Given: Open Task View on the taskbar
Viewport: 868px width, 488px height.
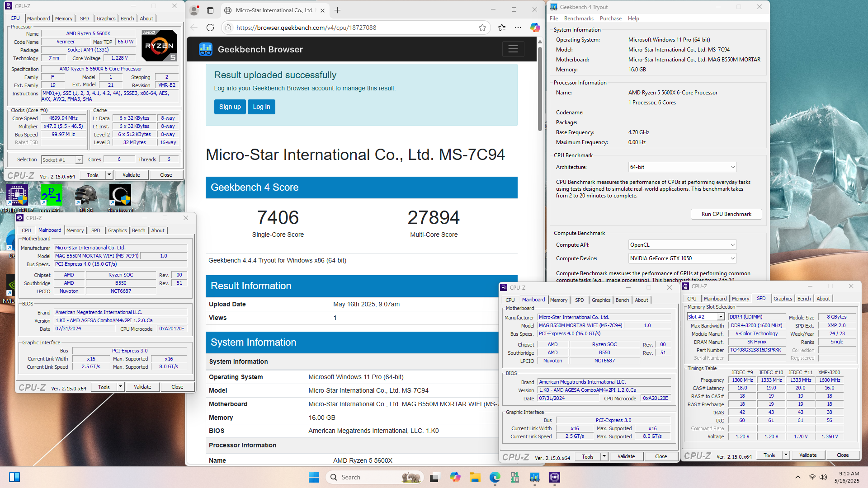Looking at the screenshot, I should 434,477.
